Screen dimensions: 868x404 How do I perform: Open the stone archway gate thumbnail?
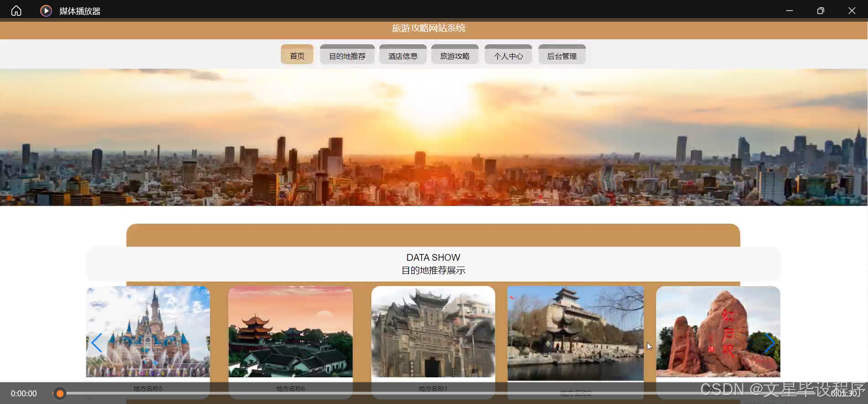pos(433,332)
